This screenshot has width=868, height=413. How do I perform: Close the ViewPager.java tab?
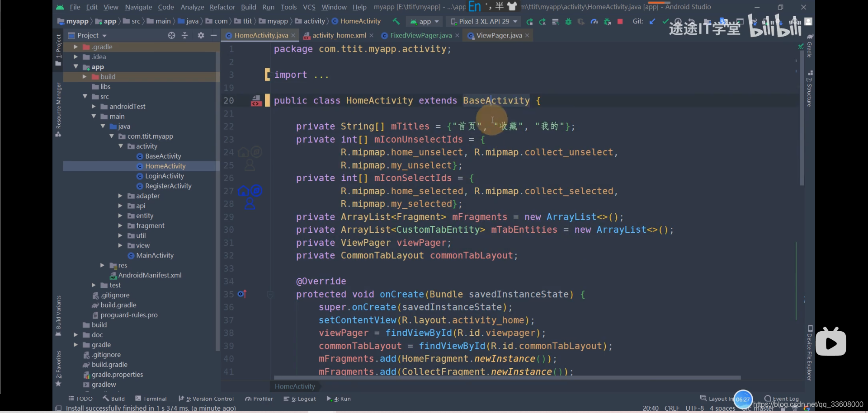coord(527,35)
